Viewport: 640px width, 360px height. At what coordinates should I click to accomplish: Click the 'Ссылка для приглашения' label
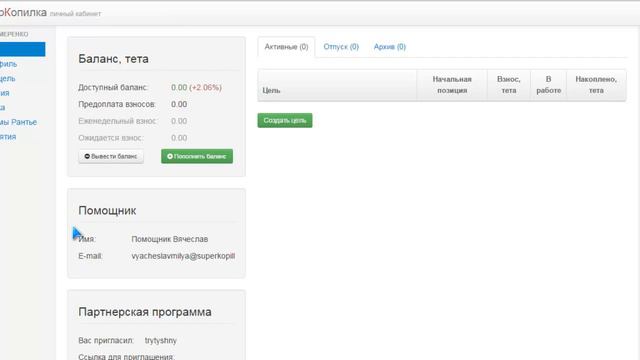tap(127, 356)
